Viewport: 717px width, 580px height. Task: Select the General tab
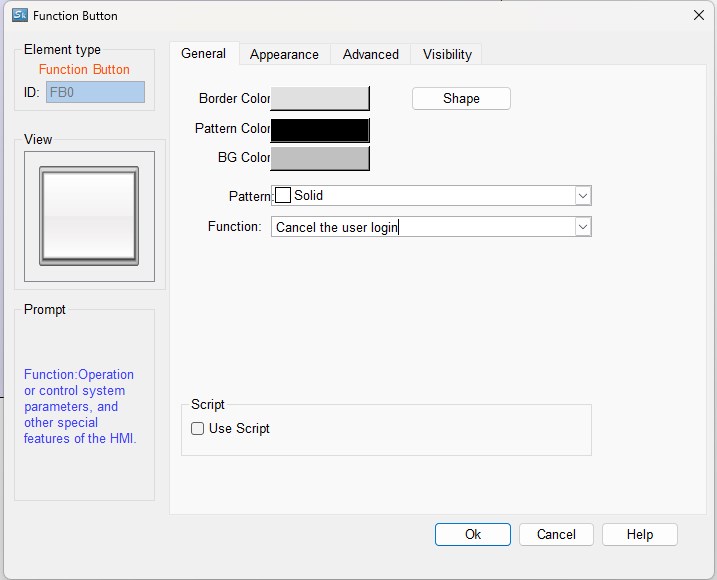(x=203, y=53)
